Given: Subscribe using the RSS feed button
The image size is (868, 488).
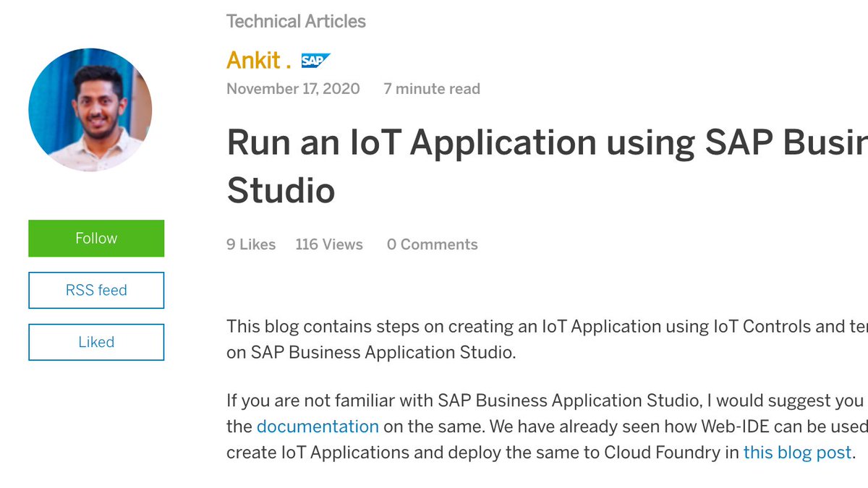Looking at the screenshot, I should [96, 290].
